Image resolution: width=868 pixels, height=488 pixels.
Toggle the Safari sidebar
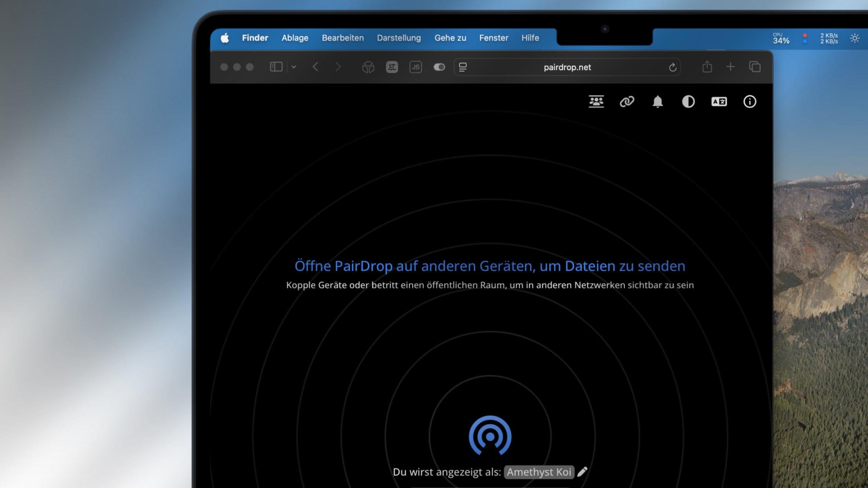click(x=276, y=67)
